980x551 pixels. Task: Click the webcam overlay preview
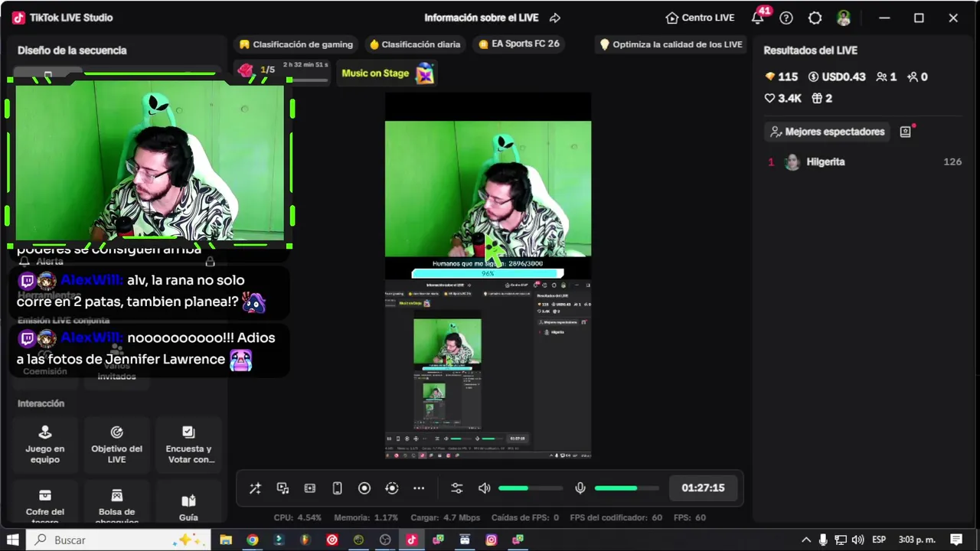[150, 161]
